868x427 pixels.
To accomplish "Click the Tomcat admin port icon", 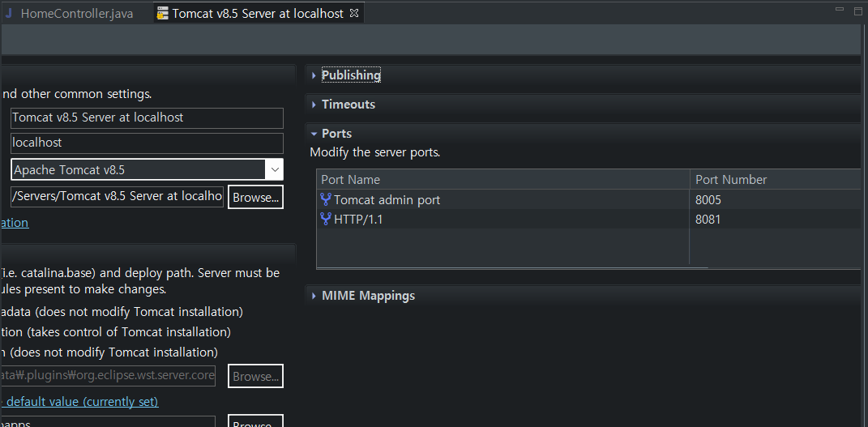I will 326,199.
